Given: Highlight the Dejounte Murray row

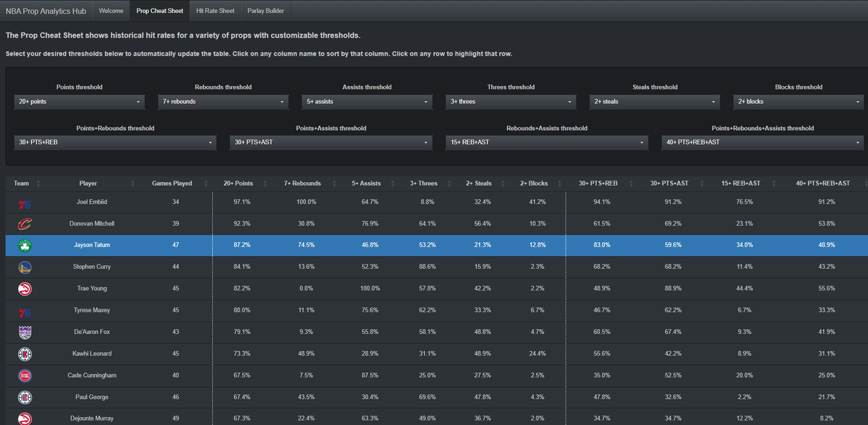Looking at the screenshot, I should (437, 417).
